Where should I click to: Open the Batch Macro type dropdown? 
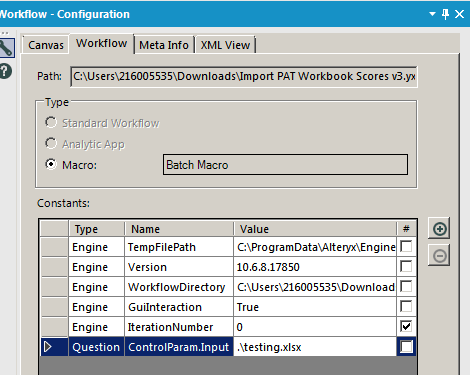(285, 164)
